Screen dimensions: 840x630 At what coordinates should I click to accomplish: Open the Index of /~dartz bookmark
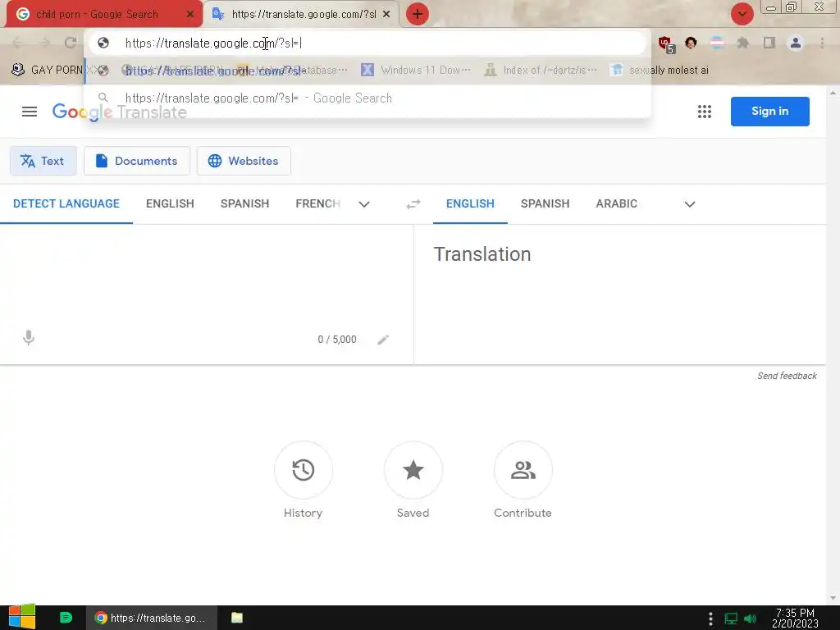[x=541, y=70]
